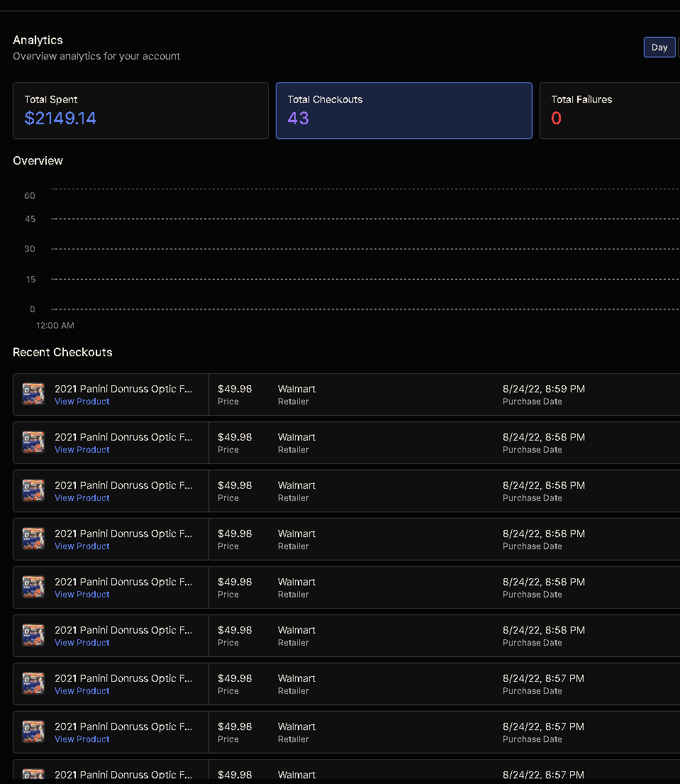Switch to the Total Failures card
This screenshot has width=680, height=784.
click(x=610, y=111)
